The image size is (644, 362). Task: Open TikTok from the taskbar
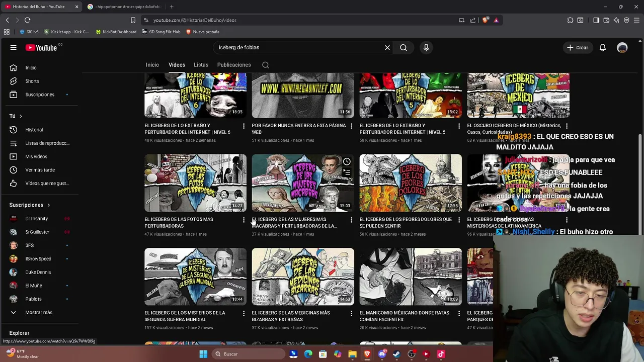[441, 354]
